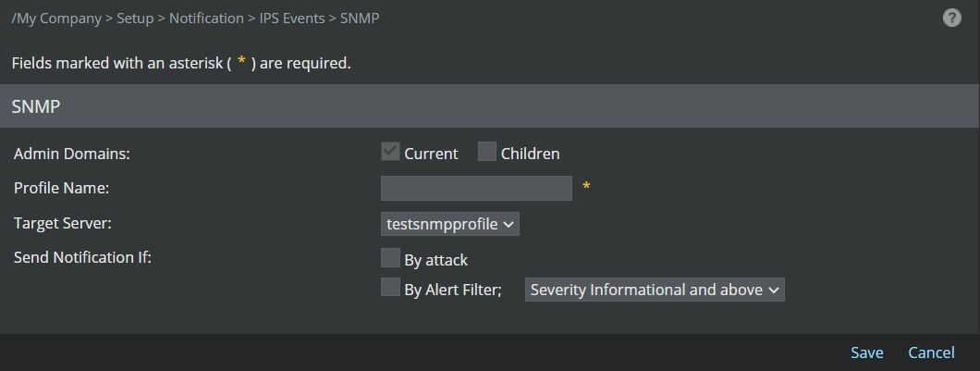Click the Send Notification If label
The image size is (980, 371).
click(x=82, y=257)
